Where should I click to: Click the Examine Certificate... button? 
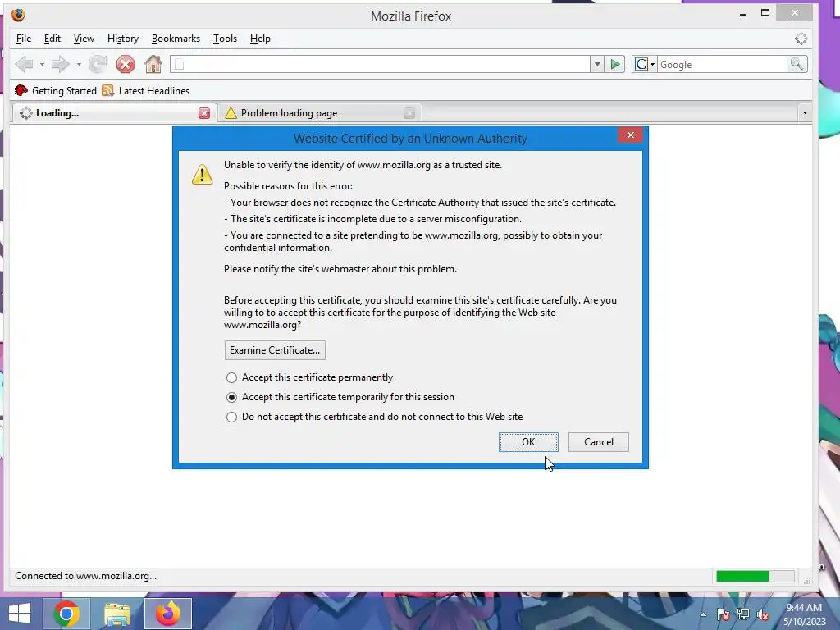[x=275, y=350]
